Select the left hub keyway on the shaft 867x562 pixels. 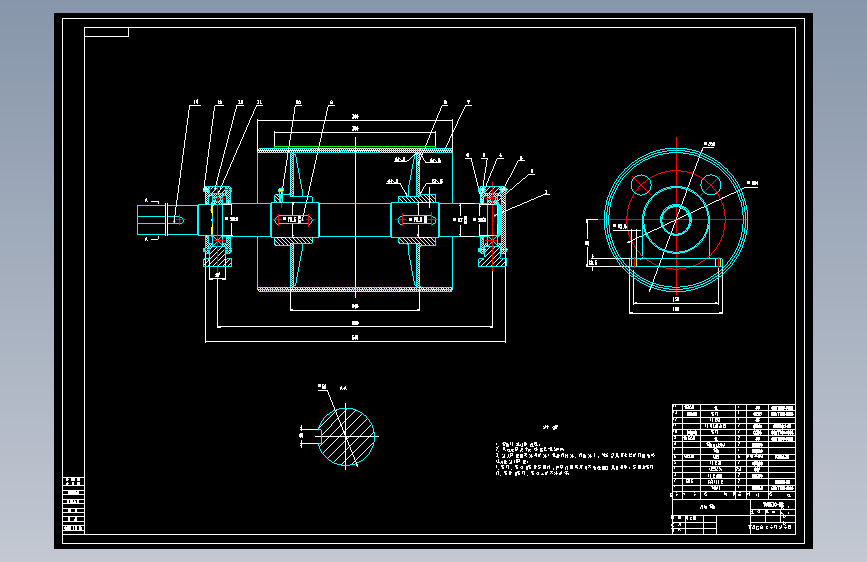point(294,220)
